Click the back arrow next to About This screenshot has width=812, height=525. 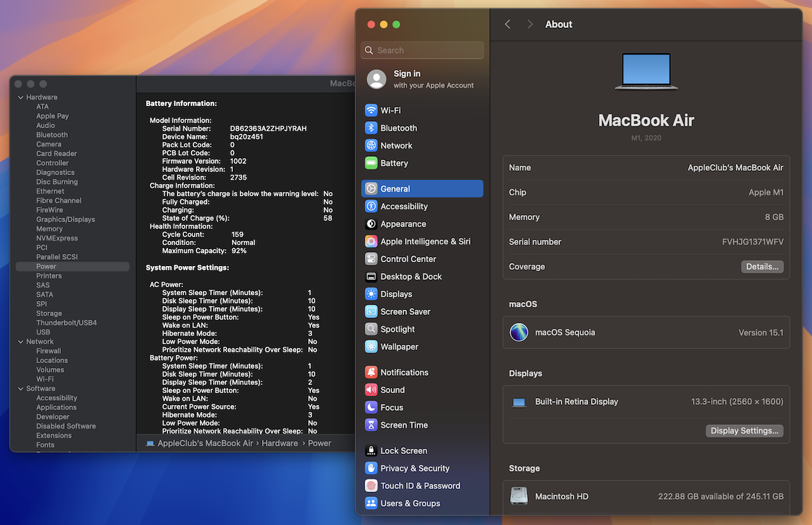pyautogui.click(x=507, y=24)
